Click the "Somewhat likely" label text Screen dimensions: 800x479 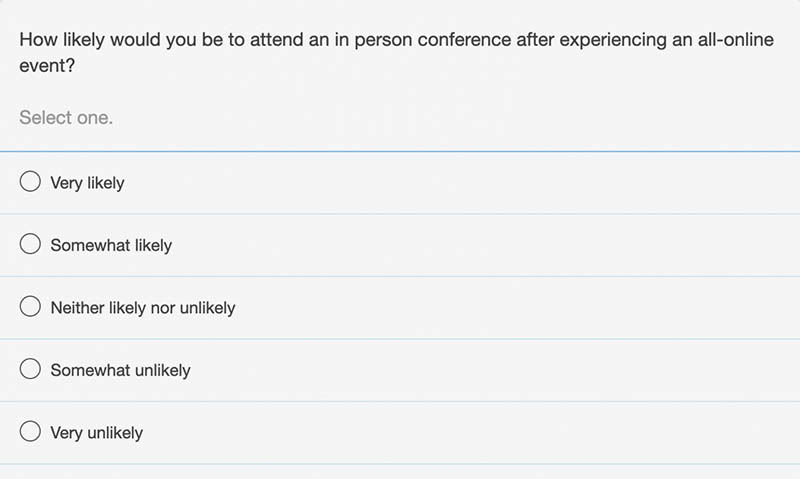(111, 245)
